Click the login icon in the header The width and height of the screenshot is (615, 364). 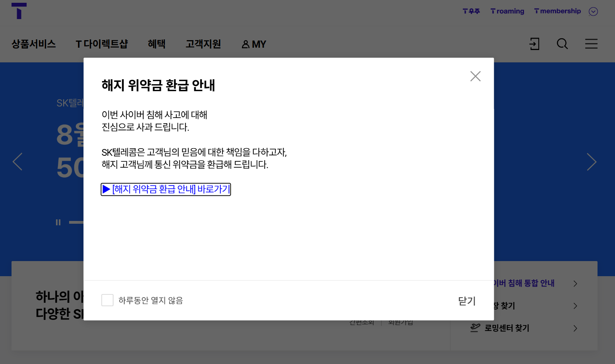(x=534, y=44)
